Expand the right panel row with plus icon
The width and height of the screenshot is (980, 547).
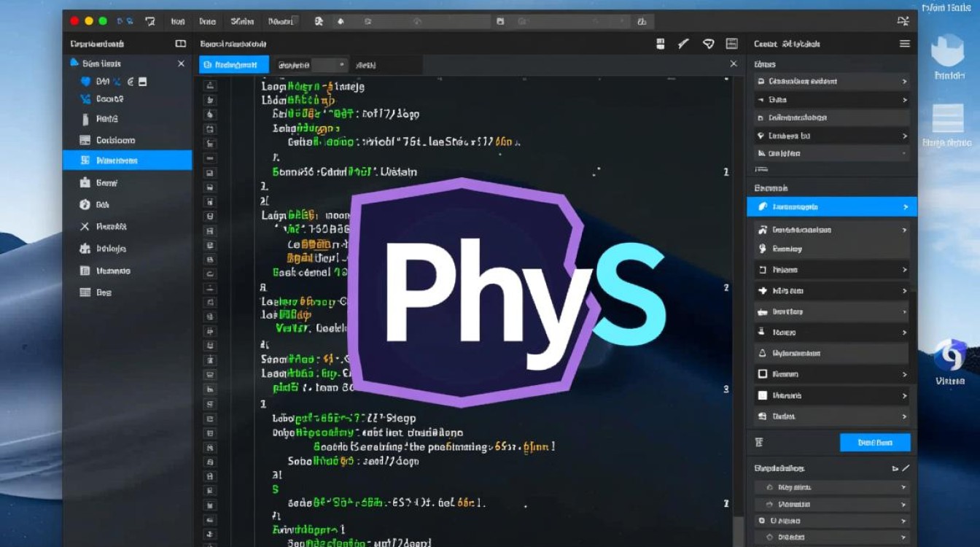[x=832, y=291]
